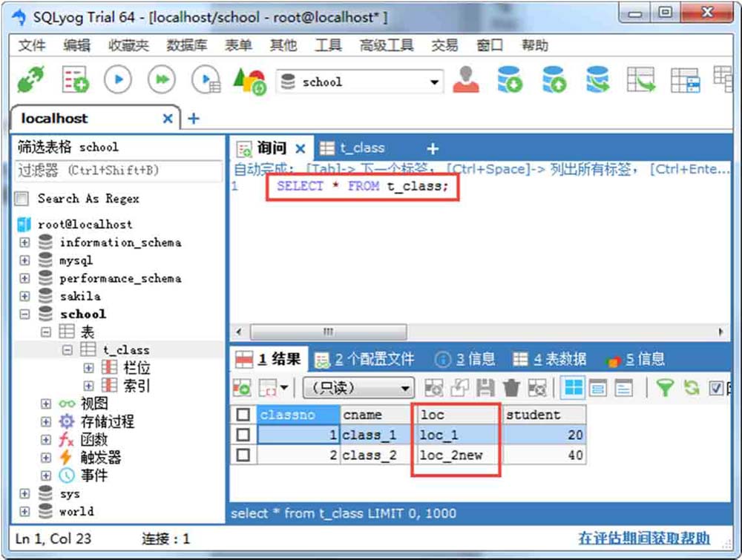Select the world database in tree

pyautogui.click(x=76, y=511)
